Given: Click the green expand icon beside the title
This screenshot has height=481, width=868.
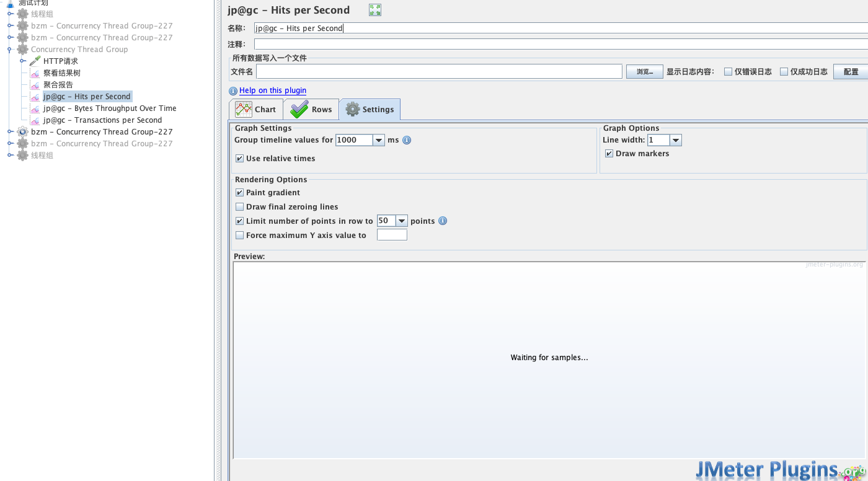Looking at the screenshot, I should coord(374,10).
